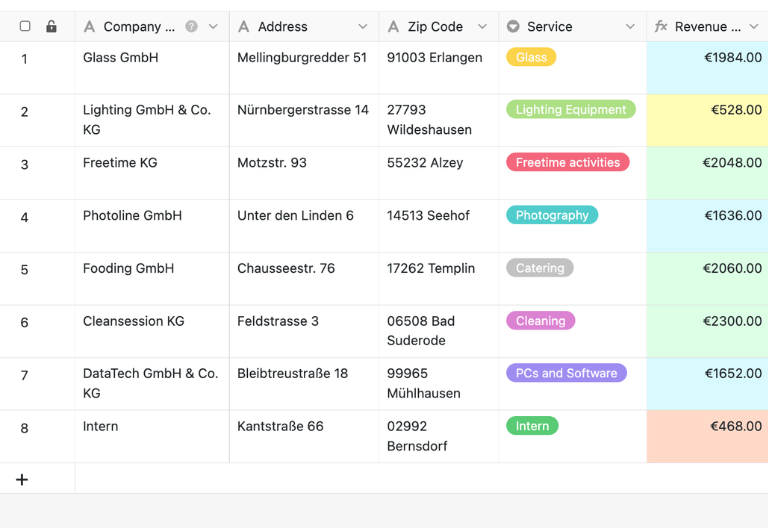Click the Feldstrasse 3 address cell

[x=304, y=332]
